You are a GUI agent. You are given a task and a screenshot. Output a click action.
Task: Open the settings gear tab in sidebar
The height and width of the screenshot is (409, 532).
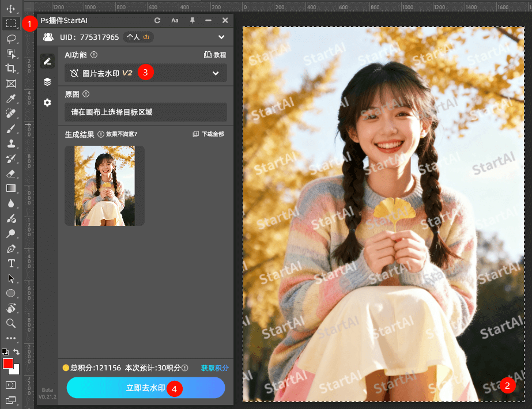click(47, 103)
